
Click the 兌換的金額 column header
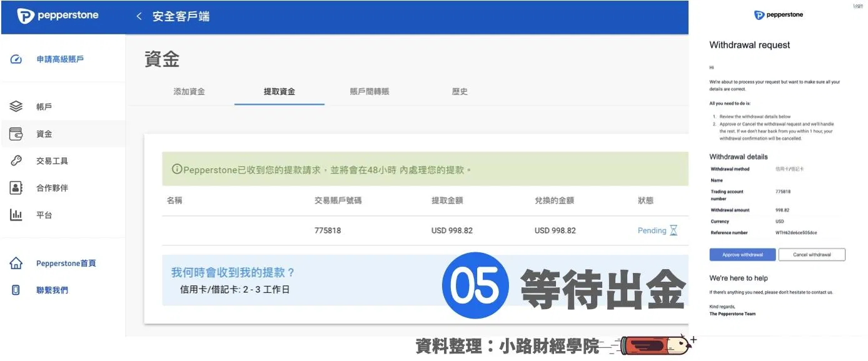click(554, 200)
